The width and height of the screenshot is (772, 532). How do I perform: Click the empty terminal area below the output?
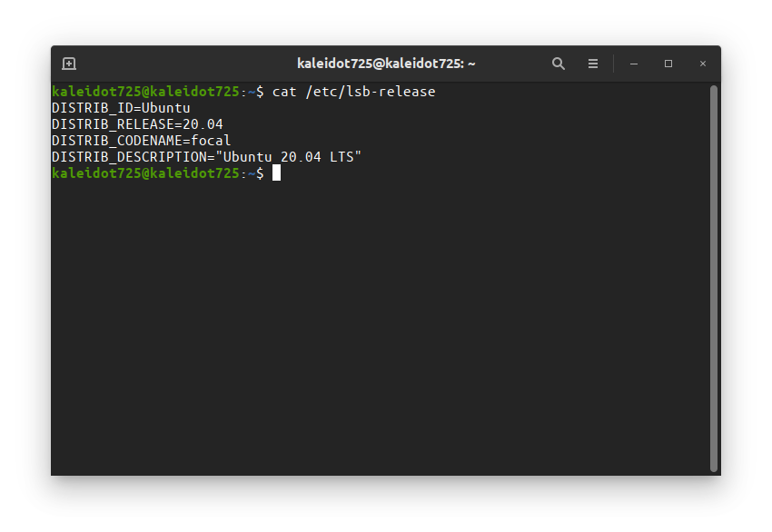click(379, 325)
